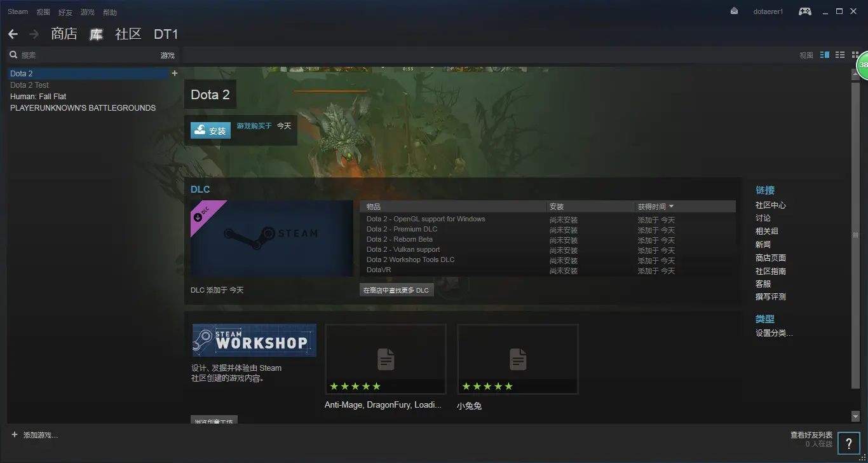Open help question mark button
The height and width of the screenshot is (463, 868).
[848, 444]
